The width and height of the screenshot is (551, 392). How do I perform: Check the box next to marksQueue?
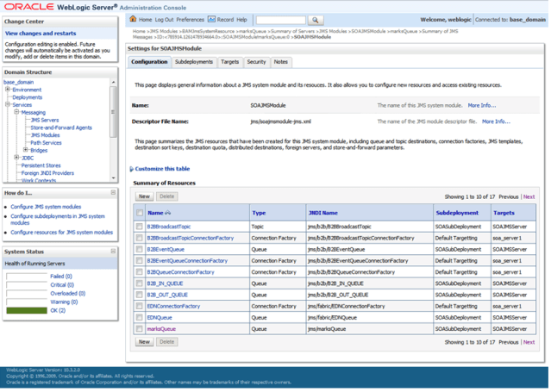coord(139,328)
